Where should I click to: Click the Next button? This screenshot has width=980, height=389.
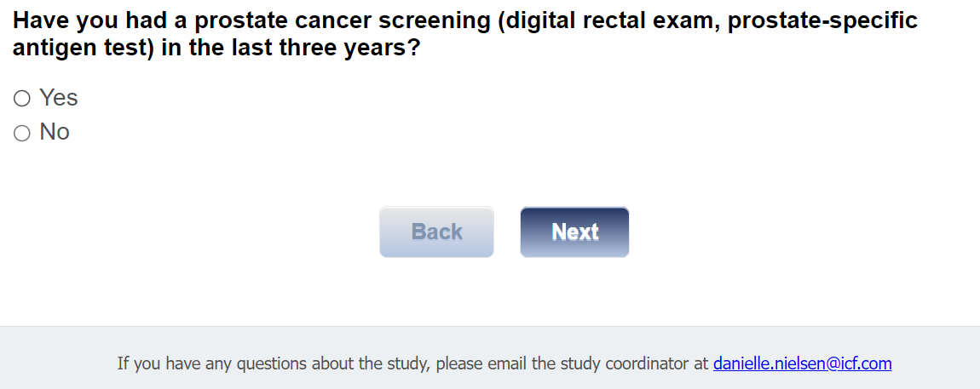coord(574,232)
